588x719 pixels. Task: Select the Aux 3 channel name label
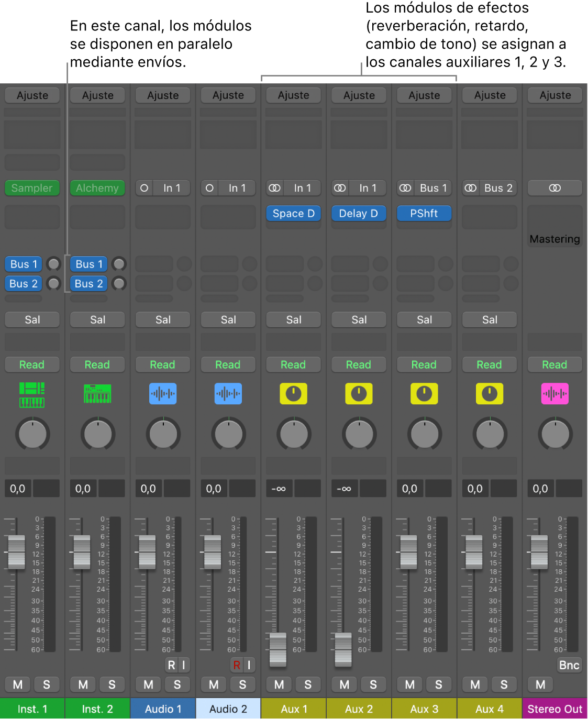(x=424, y=709)
